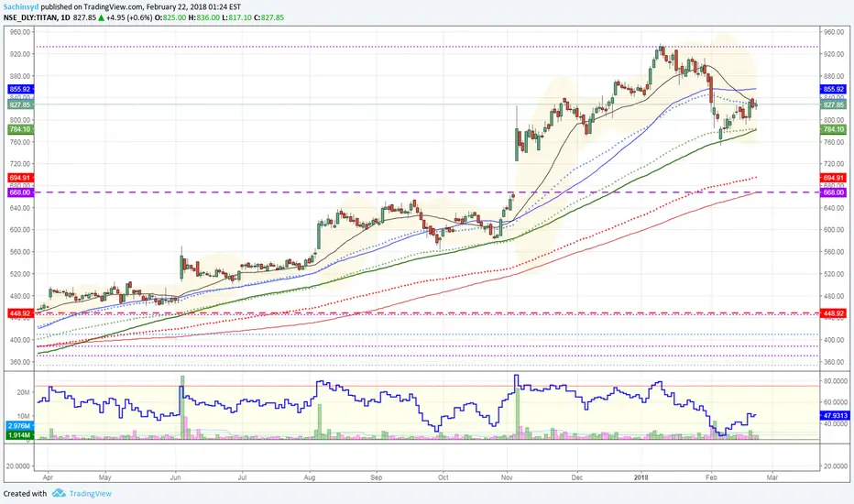This screenshot has width=854, height=504.
Task: Click the Sep label on time axis
Action: coord(377,477)
